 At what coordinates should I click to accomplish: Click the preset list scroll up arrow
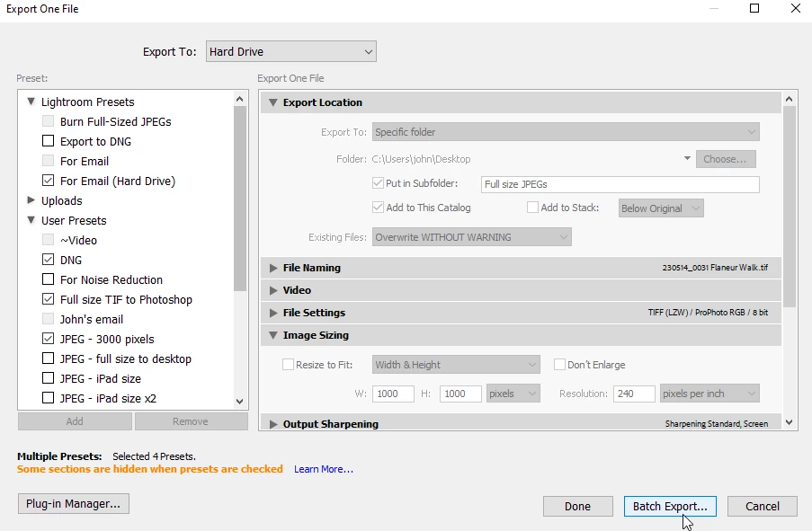240,99
